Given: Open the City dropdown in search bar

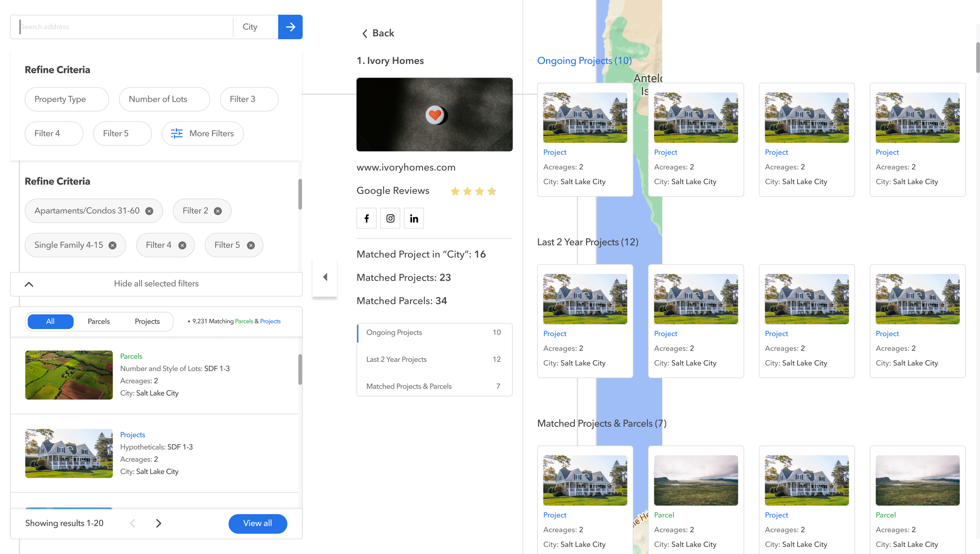Looking at the screenshot, I should pos(256,27).
